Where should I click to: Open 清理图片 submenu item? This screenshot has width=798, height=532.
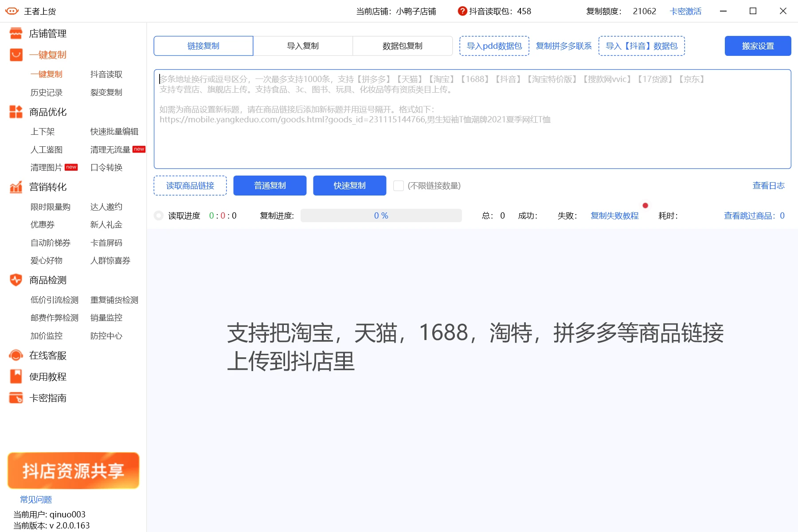pyautogui.click(x=47, y=167)
